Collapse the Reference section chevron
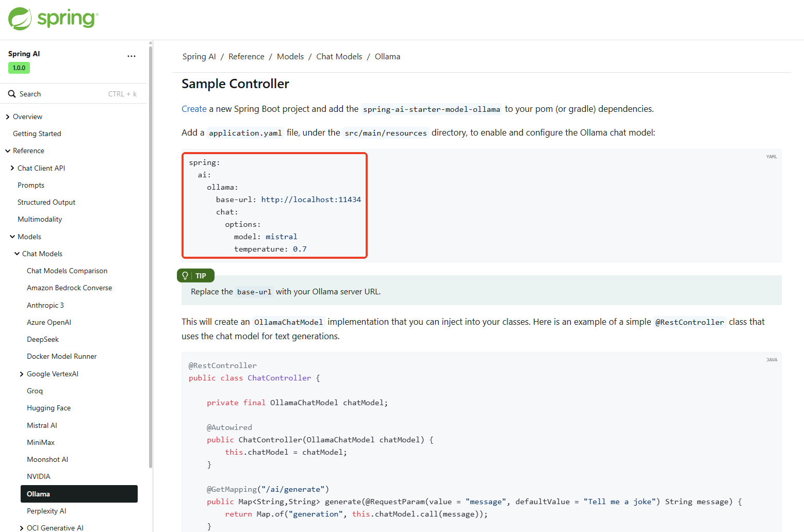Image resolution: width=804 pixels, height=532 pixels. point(8,151)
